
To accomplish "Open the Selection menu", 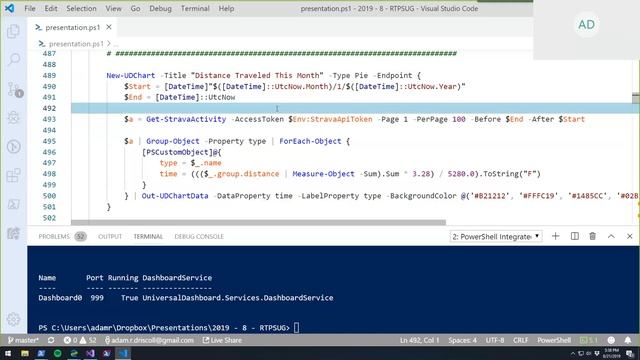I will click(x=81, y=8).
